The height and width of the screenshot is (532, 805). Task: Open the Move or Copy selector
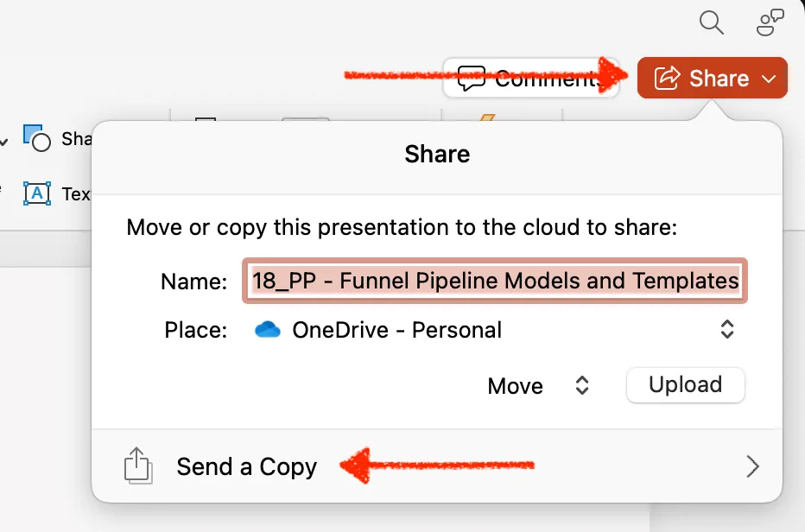pyautogui.click(x=538, y=386)
